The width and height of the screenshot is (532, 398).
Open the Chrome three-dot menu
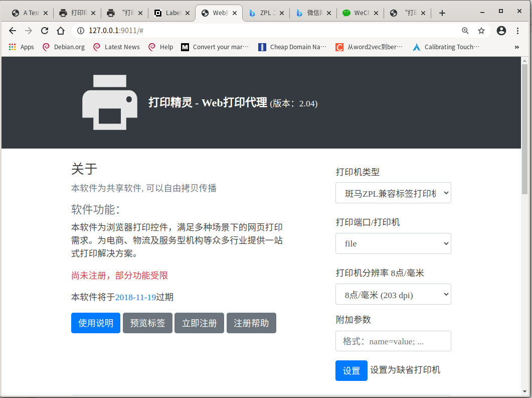click(518, 31)
